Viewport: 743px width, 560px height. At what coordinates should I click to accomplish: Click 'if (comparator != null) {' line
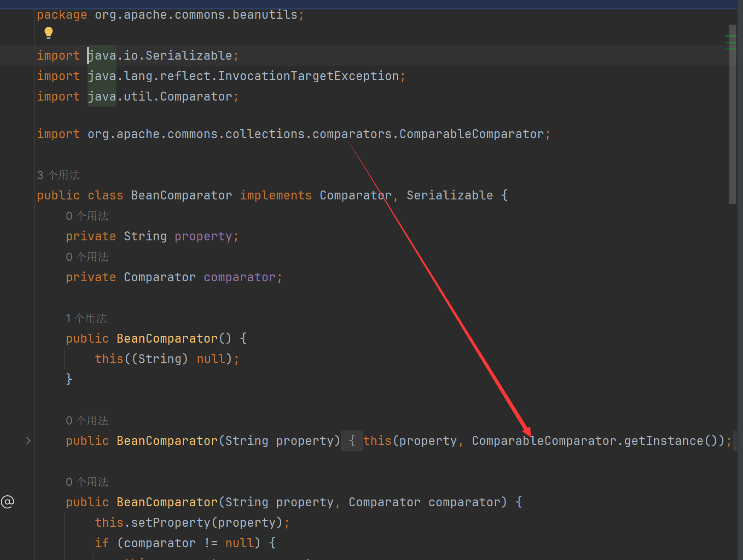[185, 543]
